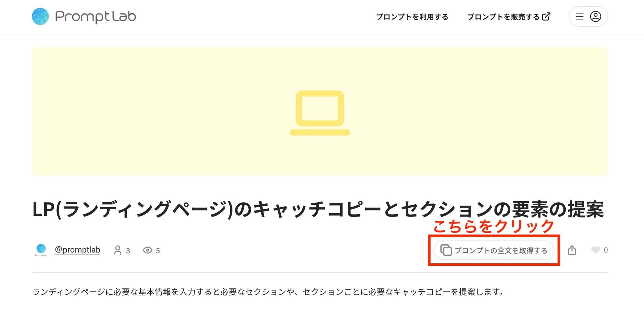Open the @promptlab profile link
Screen dimensions: 644x335
pos(77,250)
